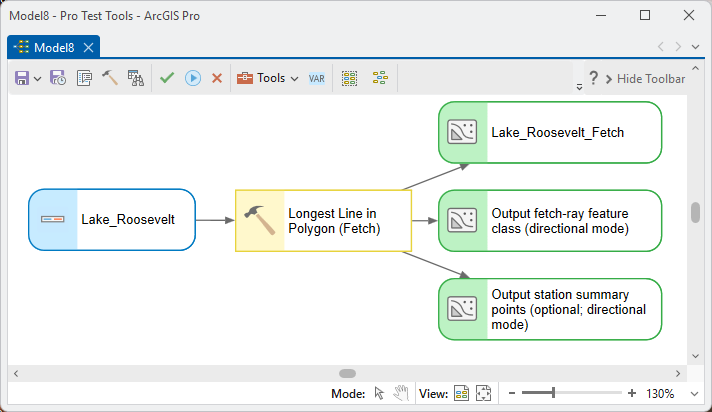Open the help question mark
Image resolution: width=712 pixels, height=412 pixels.
click(x=593, y=78)
